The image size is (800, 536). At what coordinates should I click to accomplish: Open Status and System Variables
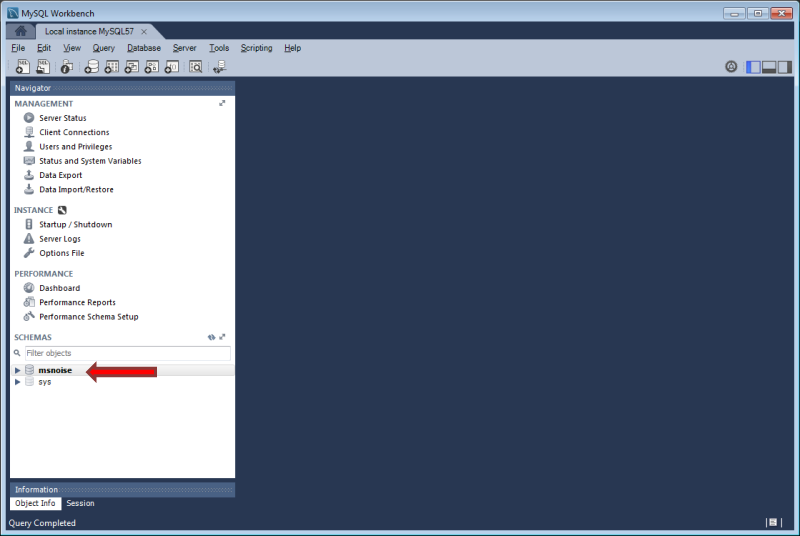90,161
